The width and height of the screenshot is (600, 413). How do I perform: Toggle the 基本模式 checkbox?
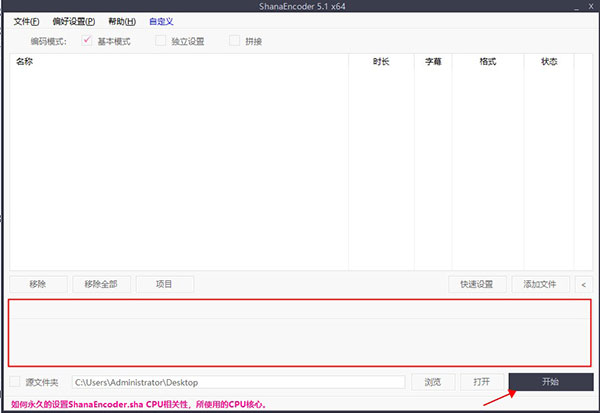87,41
